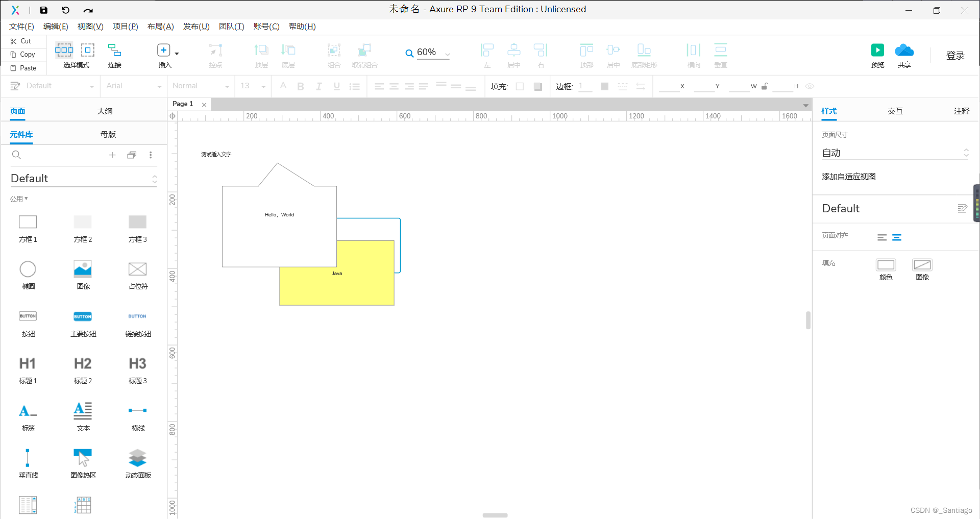Click the add library plus icon
This screenshot has width=980, height=519.
point(112,155)
